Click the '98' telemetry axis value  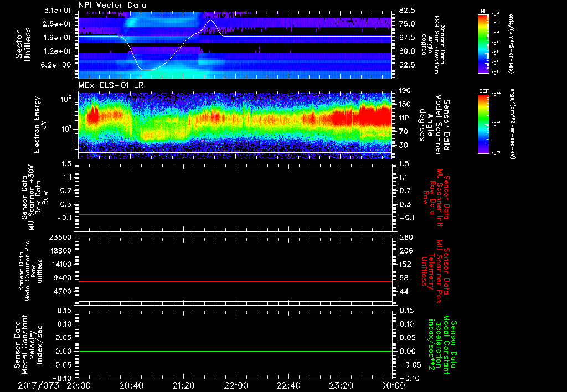404,278
